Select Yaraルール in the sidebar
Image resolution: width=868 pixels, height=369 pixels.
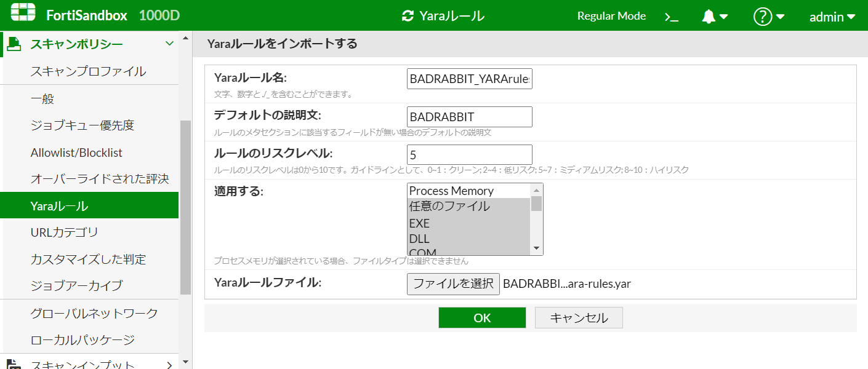(x=89, y=205)
